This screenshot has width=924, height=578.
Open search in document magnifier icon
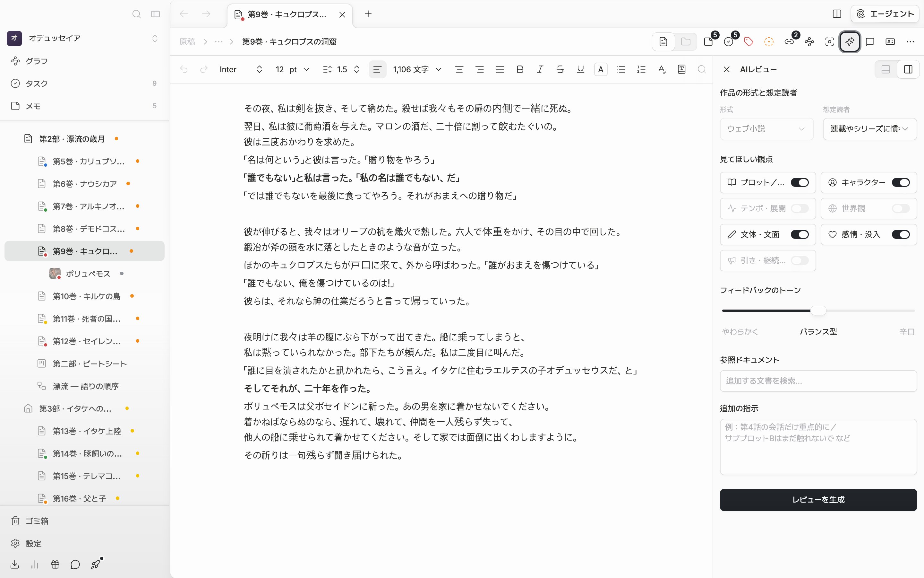click(701, 69)
